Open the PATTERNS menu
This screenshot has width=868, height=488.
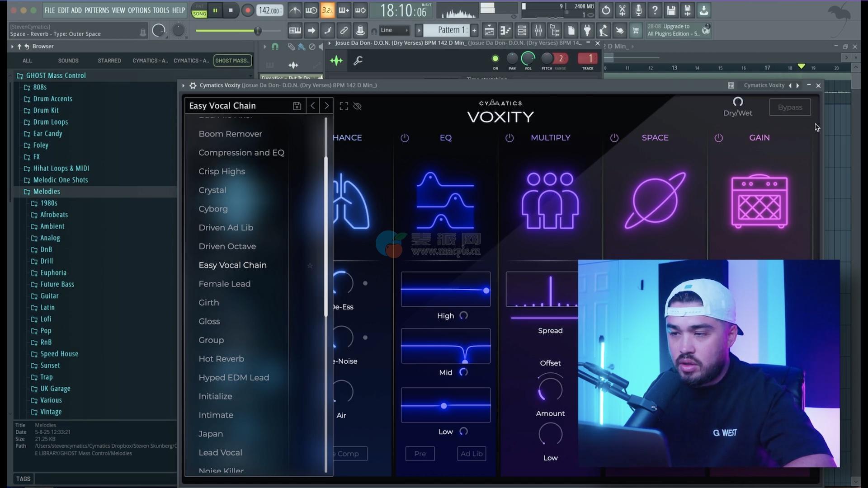pyautogui.click(x=96, y=10)
